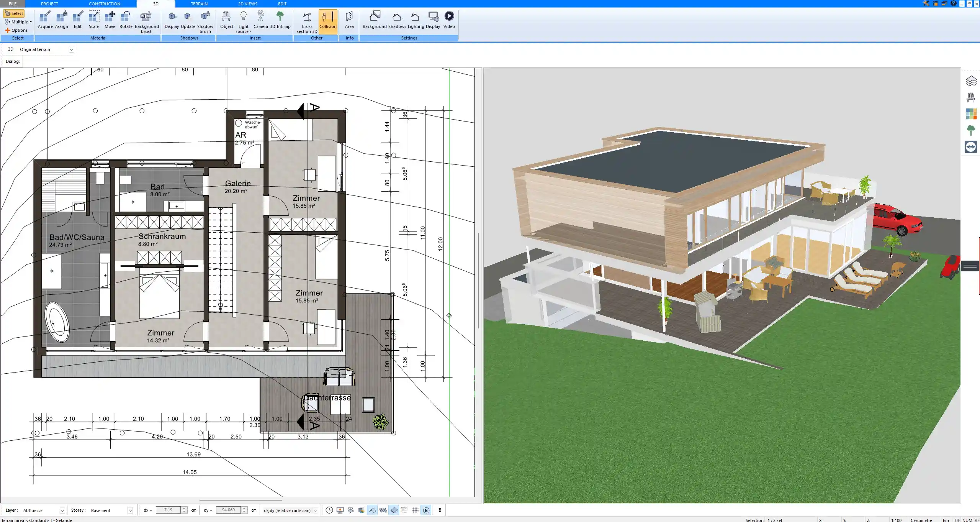This screenshot has height=522, width=980.
Task: Switch to the EDIT tab
Action: tap(282, 3)
